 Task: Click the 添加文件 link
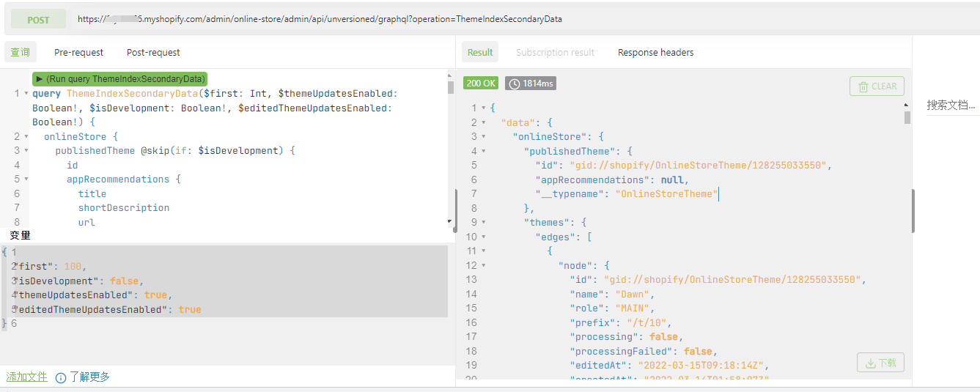(x=26, y=377)
